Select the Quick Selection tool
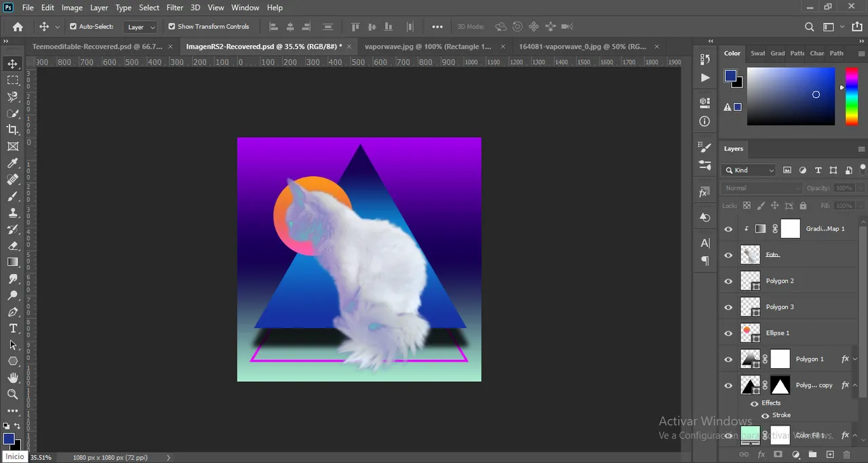The height and width of the screenshot is (463, 868). click(13, 113)
